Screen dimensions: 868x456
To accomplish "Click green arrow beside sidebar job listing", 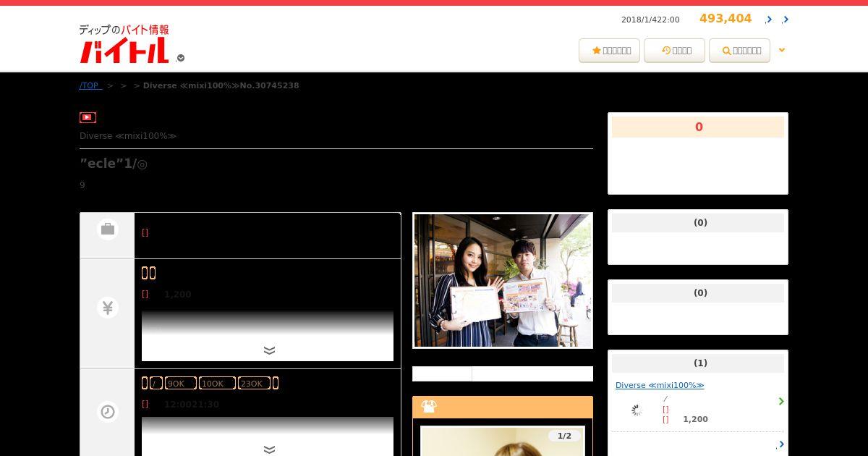I will point(781,401).
